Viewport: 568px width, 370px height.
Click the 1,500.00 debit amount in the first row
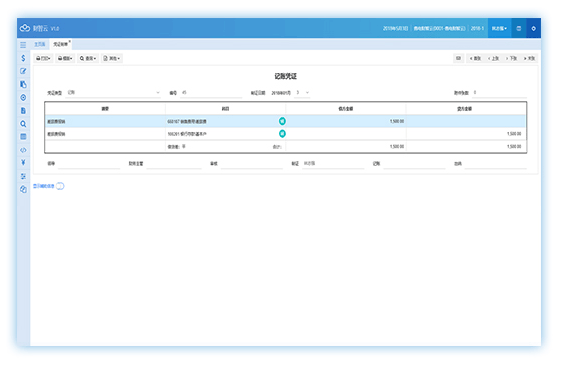pos(397,121)
